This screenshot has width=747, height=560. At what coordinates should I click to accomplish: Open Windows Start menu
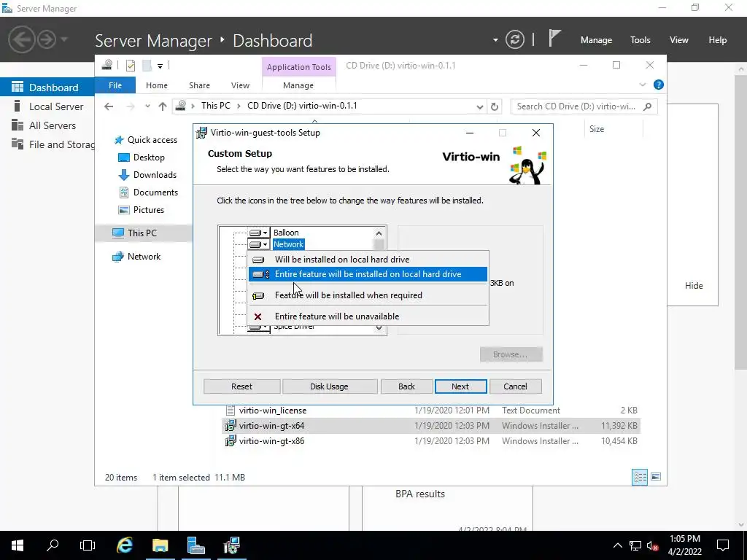[x=18, y=545]
